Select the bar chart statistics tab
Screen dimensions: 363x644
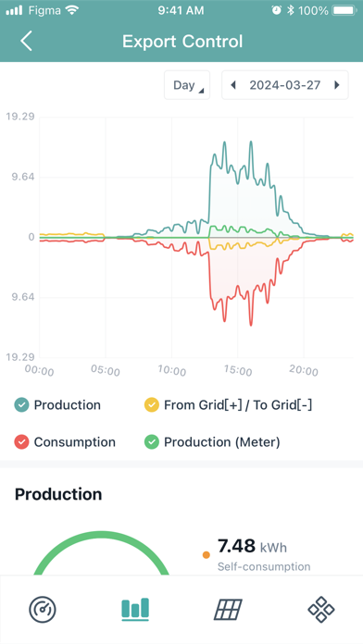135,609
